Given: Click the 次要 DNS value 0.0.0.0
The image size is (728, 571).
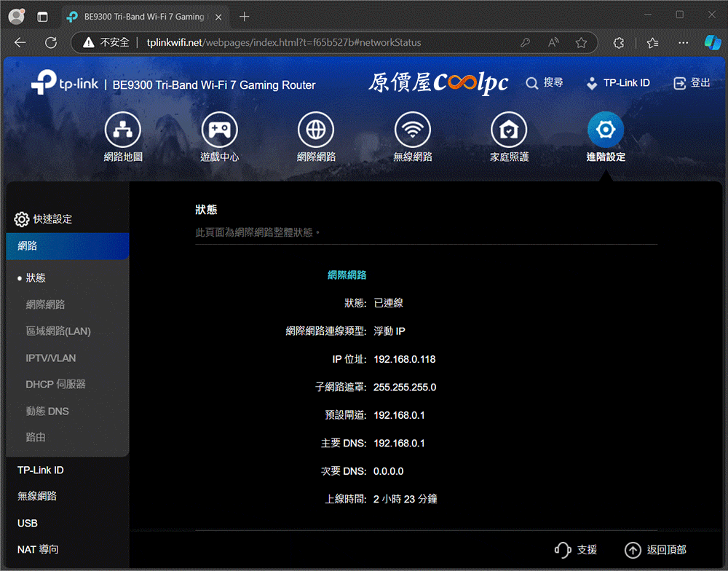Looking at the screenshot, I should tap(389, 471).
